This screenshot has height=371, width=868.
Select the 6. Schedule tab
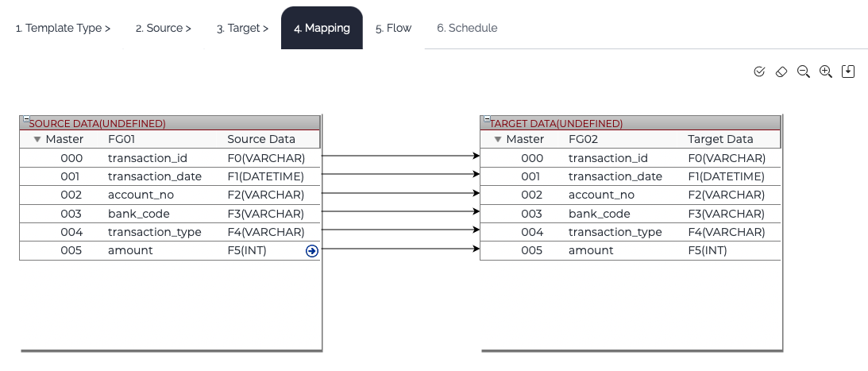coord(467,28)
